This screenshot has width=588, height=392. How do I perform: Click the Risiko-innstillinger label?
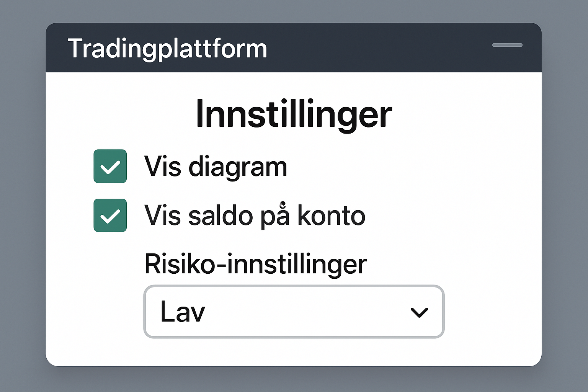coord(255,264)
